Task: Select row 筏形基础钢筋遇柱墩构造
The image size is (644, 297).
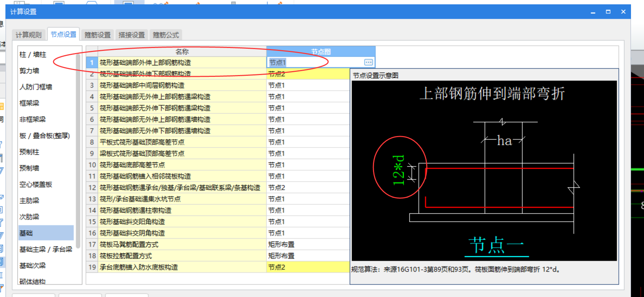Action: coord(182,210)
